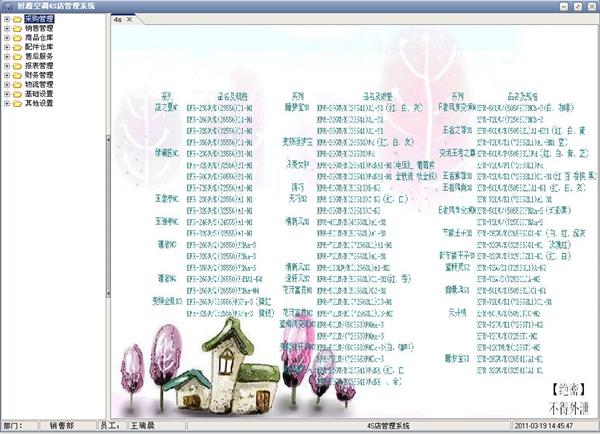
Task: Expand the 其他设置 tree node
Action: click(6, 103)
